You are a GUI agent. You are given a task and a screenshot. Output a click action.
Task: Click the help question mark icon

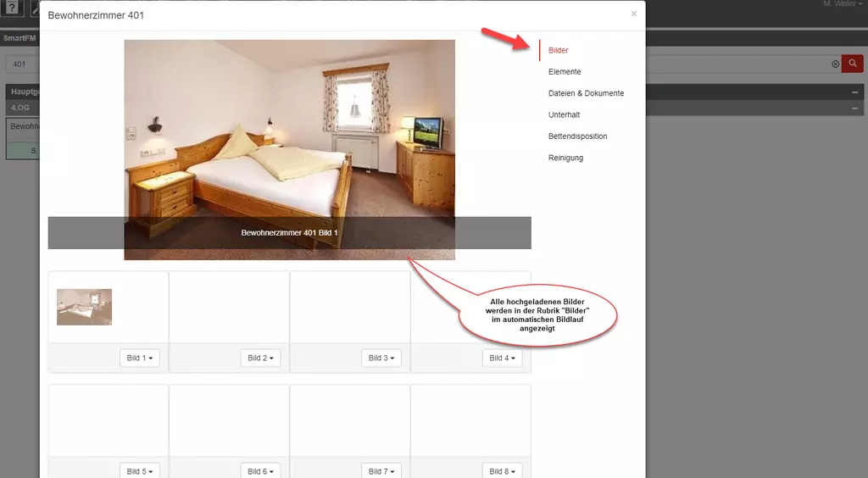tap(12, 8)
